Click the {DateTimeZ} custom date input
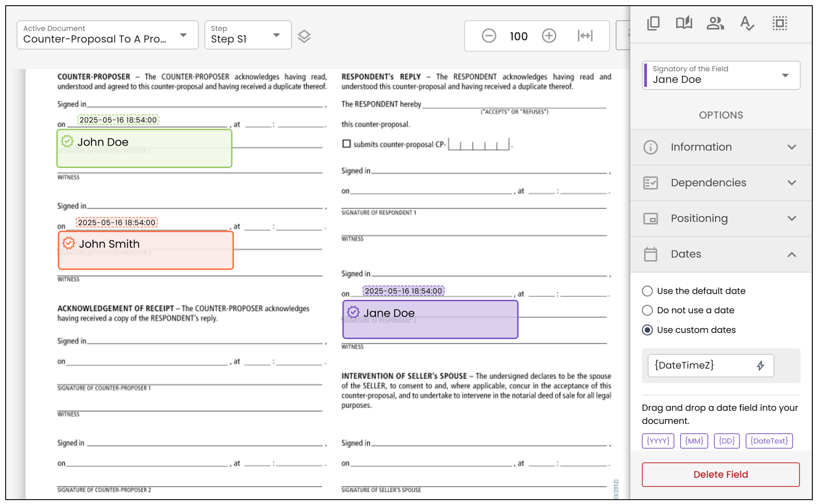This screenshot has width=818, height=504. pos(711,366)
